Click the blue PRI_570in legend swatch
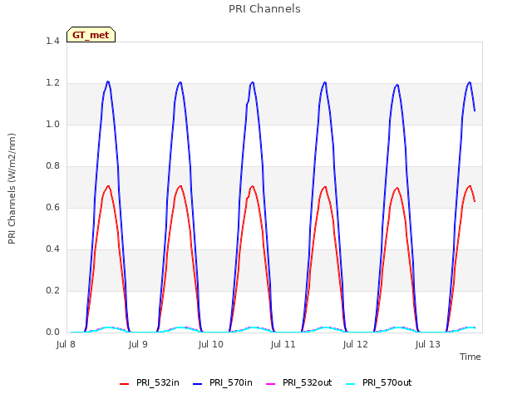 (x=198, y=384)
